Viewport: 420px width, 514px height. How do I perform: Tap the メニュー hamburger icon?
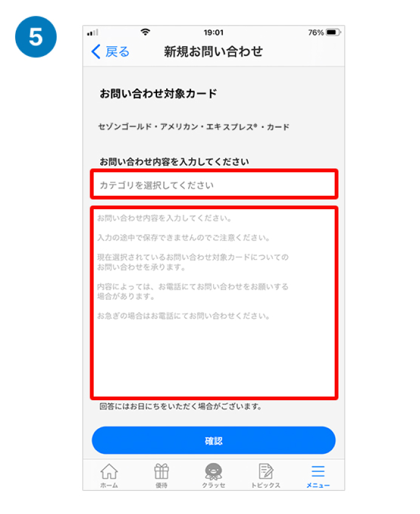click(x=318, y=471)
